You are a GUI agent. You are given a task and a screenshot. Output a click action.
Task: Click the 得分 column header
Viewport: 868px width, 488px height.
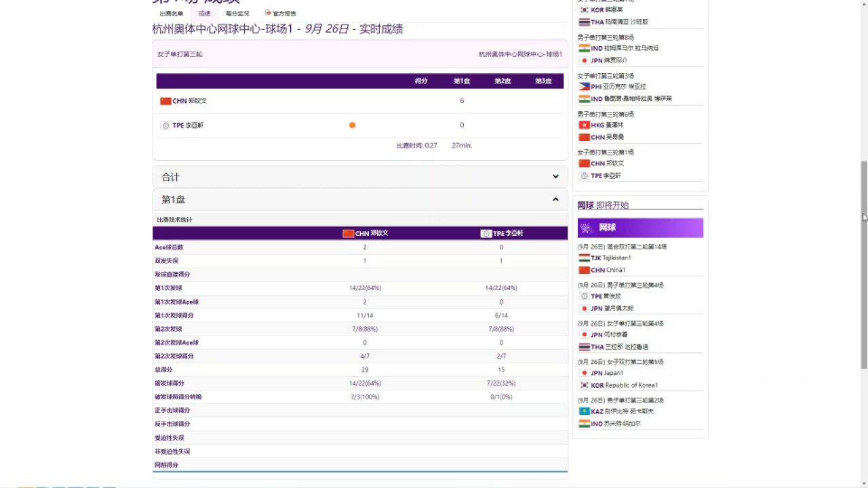tap(421, 81)
